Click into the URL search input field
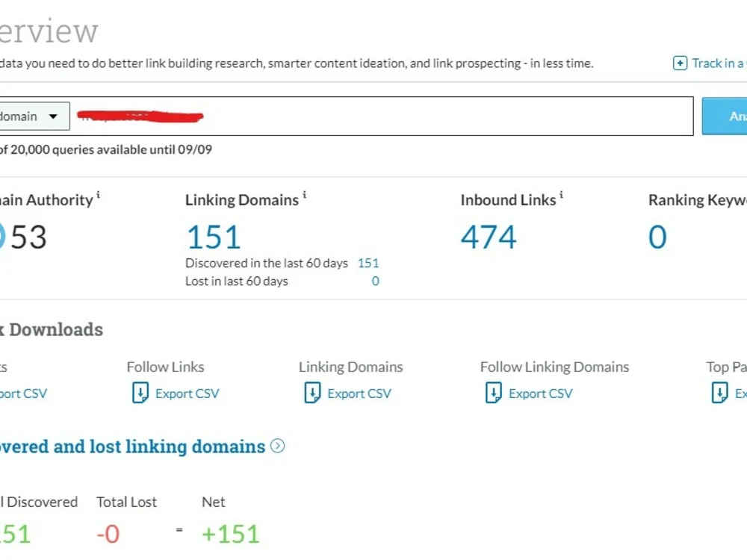The image size is (747, 560). [x=382, y=116]
